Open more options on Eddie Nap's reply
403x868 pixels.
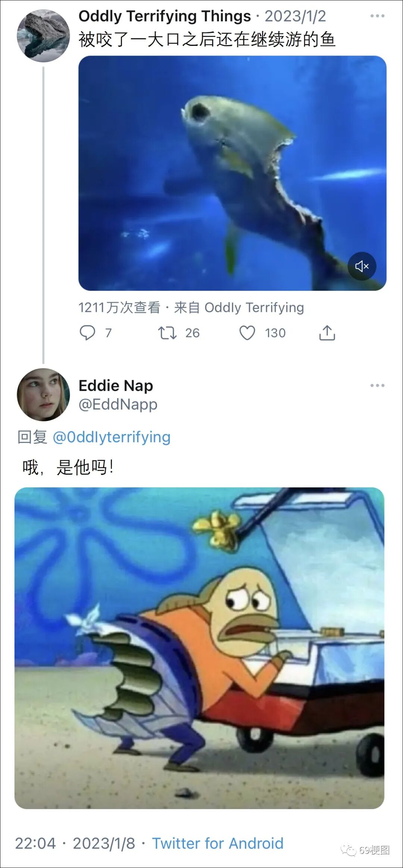click(x=377, y=385)
